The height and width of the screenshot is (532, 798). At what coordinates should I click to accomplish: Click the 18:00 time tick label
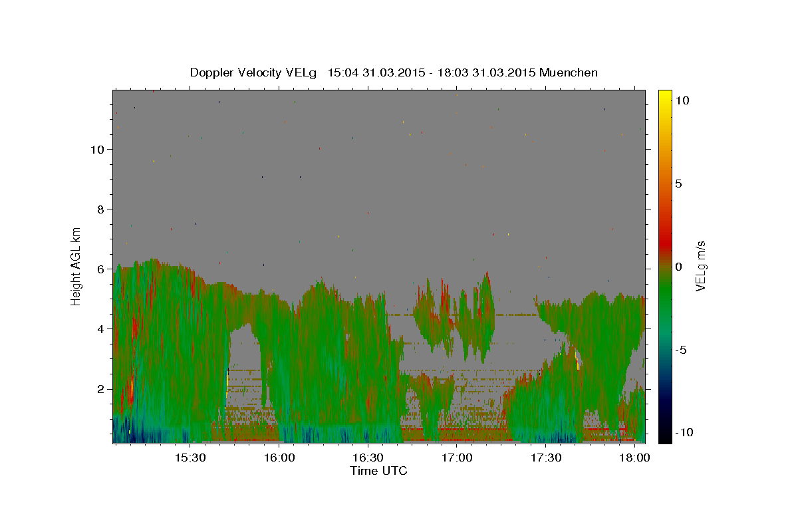click(635, 458)
